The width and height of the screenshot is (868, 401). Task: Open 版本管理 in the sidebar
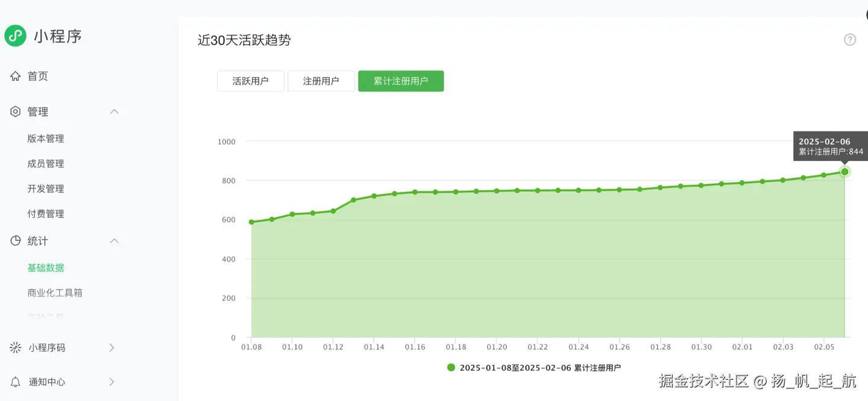46,139
